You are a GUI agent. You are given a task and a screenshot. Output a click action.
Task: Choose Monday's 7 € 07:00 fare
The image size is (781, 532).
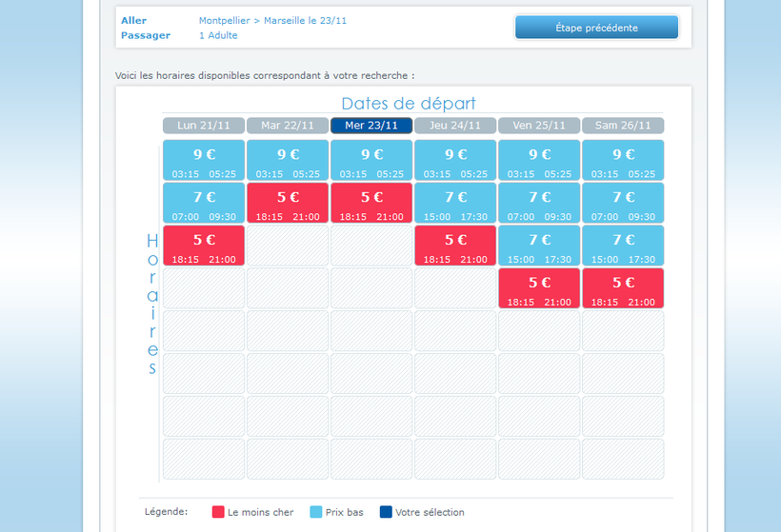coord(204,204)
